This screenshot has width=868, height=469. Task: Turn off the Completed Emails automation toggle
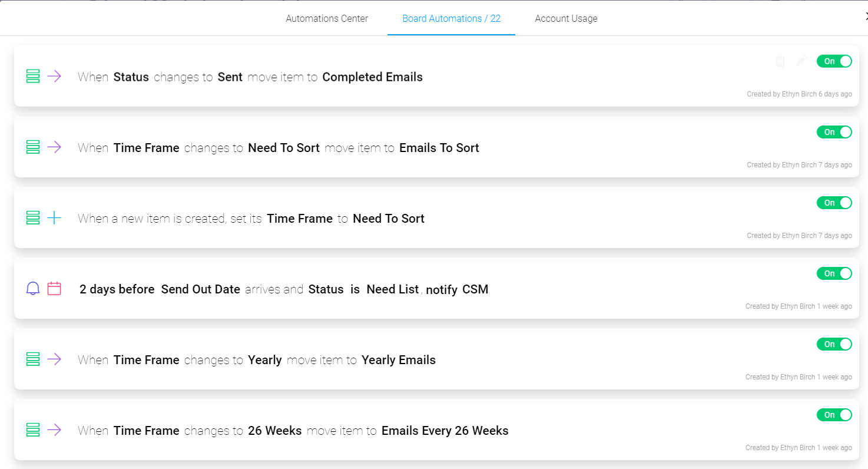834,61
